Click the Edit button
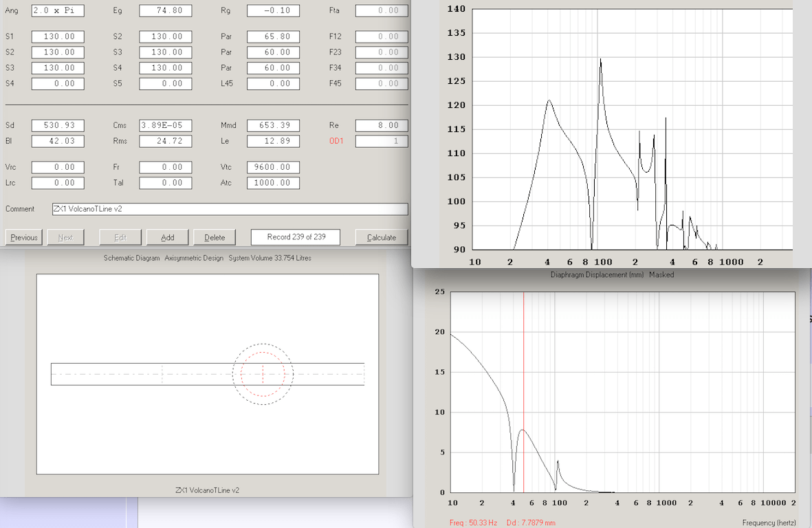The height and width of the screenshot is (528, 812). pos(120,238)
